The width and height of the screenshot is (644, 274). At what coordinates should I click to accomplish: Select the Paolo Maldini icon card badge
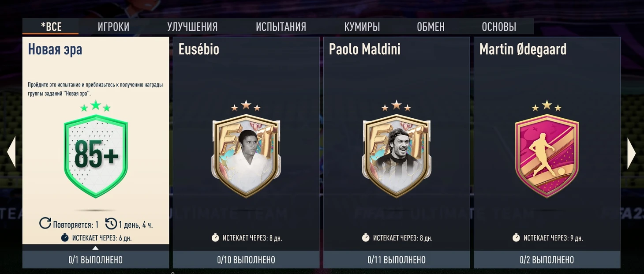[397, 156]
